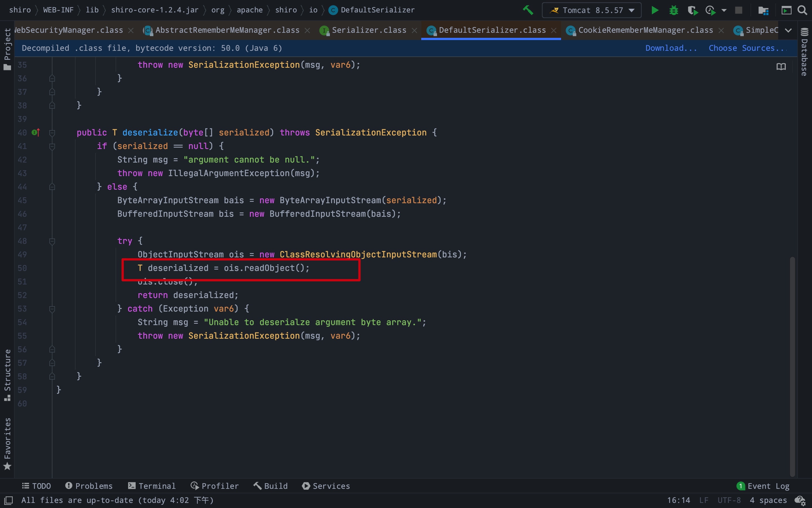Click the deserialize method name on line 40

click(x=150, y=132)
